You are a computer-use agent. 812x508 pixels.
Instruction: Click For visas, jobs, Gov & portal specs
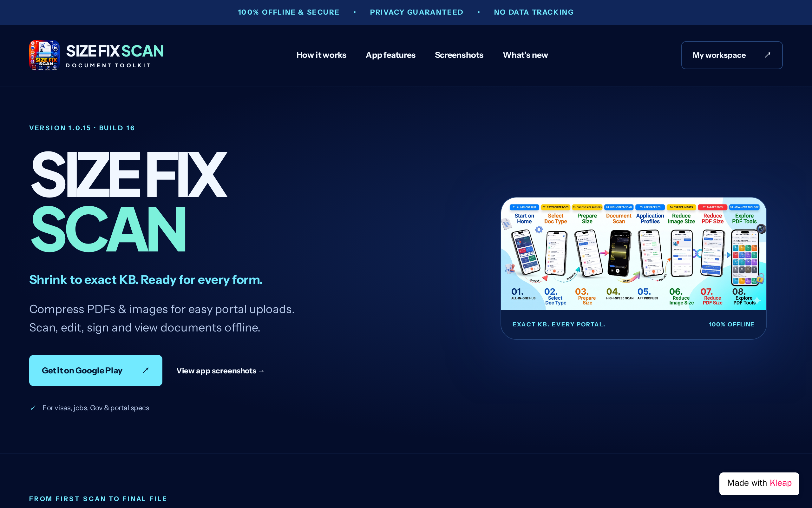[x=95, y=408]
